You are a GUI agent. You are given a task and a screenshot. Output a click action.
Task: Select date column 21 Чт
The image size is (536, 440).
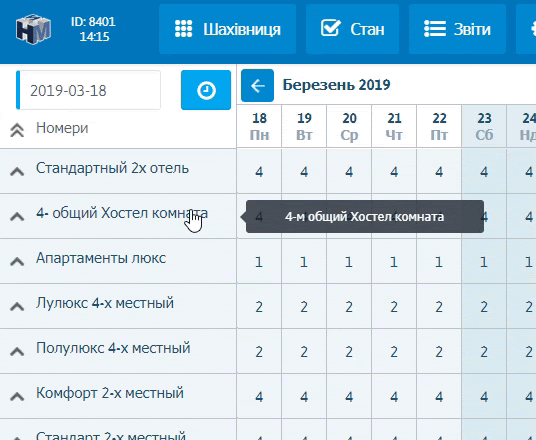point(394,126)
